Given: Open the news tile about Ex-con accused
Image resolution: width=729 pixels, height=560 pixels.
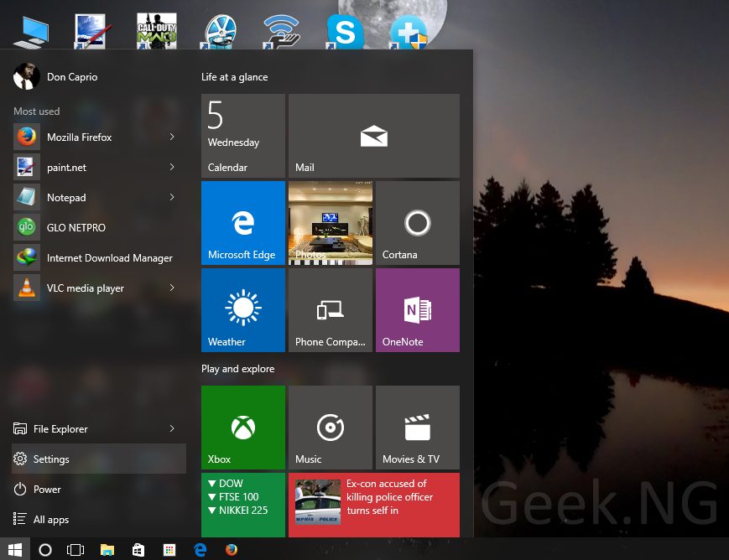Looking at the screenshot, I should tap(374, 506).
